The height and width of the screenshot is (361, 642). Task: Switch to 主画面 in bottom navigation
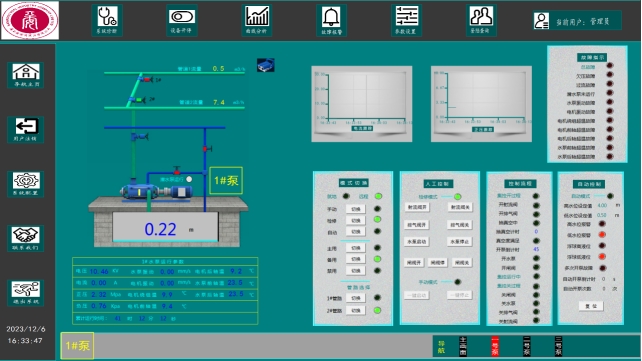point(463,346)
